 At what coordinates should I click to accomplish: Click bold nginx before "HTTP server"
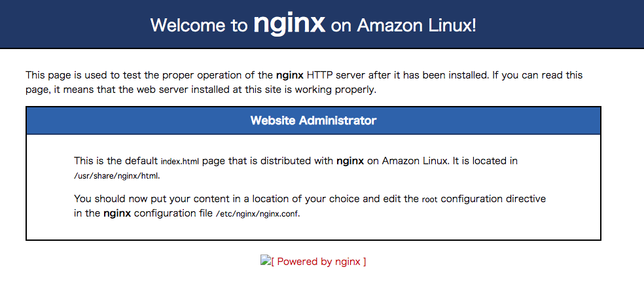[x=290, y=75]
